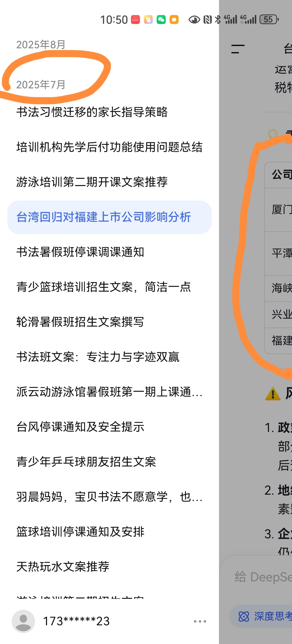This screenshot has height=644, width=292.
Task: Tap the 2025年8月 date section header
Action: [x=41, y=45]
